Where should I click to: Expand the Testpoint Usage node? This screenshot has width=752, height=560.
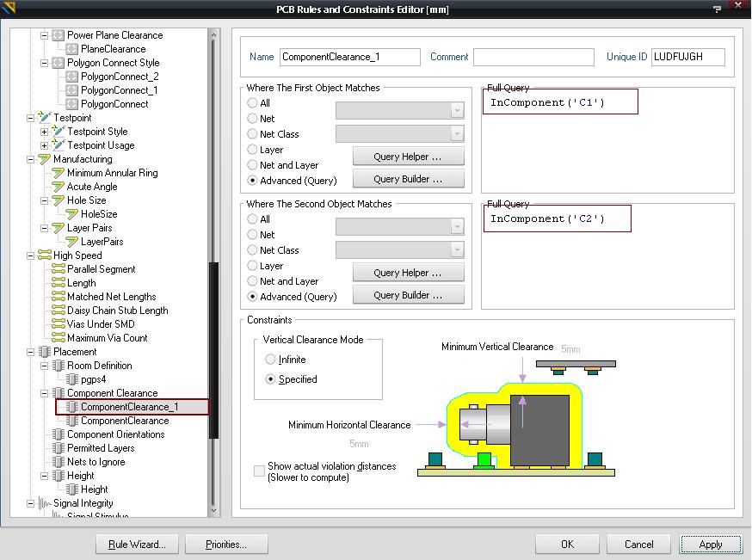(x=45, y=145)
